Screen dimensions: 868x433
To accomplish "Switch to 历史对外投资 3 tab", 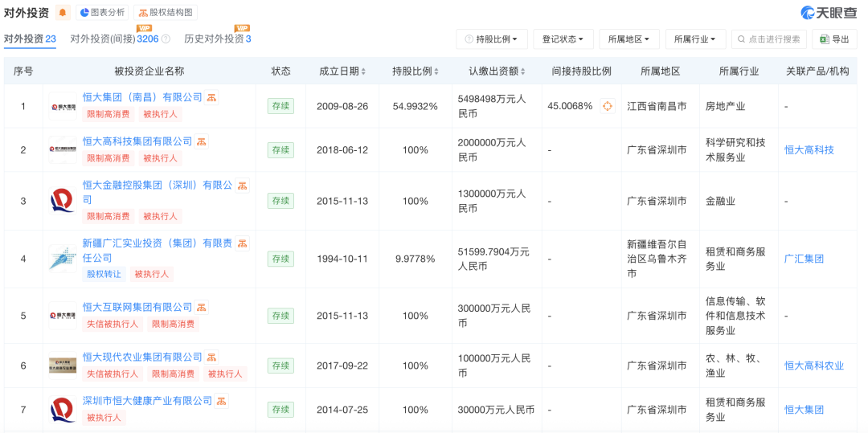I will [218, 39].
